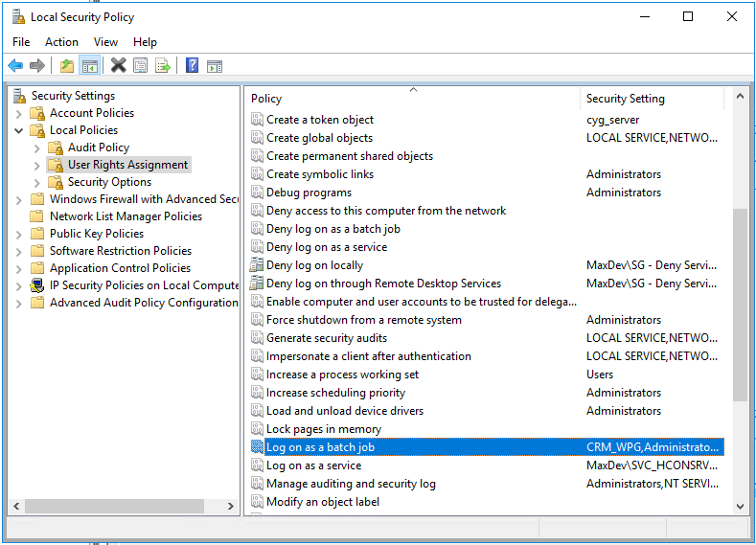Image resolution: width=756 pixels, height=545 pixels.
Task: Toggle Show/Hide Action Pane icon
Action: 215,66
